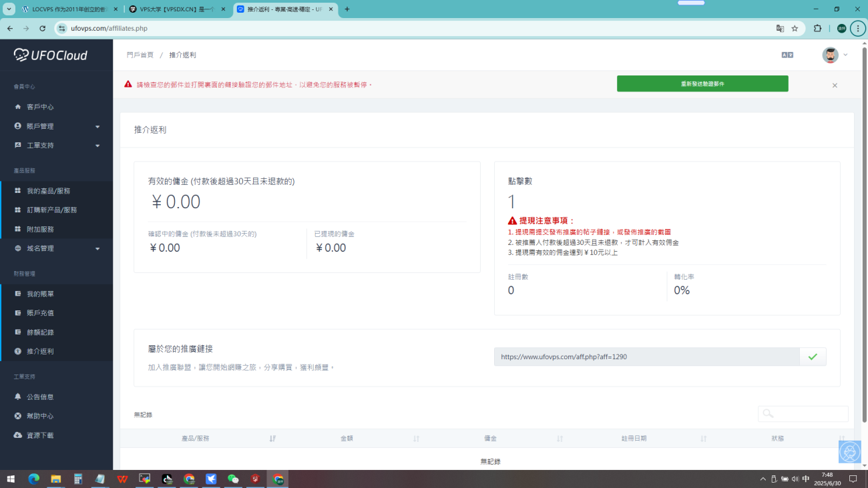Expand the 工單支持 sidebar menu arrow
Image resolution: width=868 pixels, height=488 pixels.
click(97, 146)
